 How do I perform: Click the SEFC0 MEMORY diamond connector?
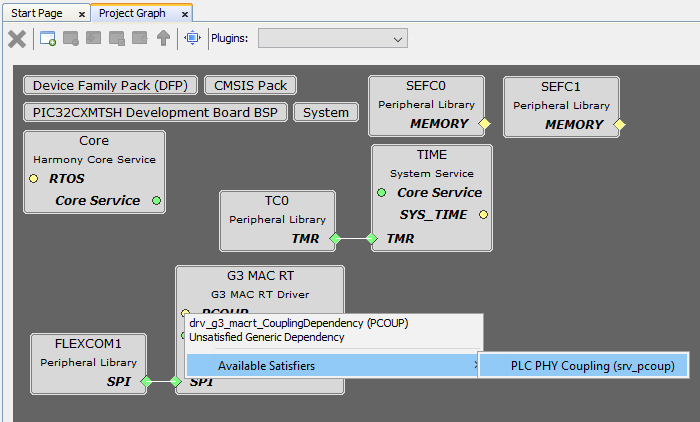(x=484, y=124)
